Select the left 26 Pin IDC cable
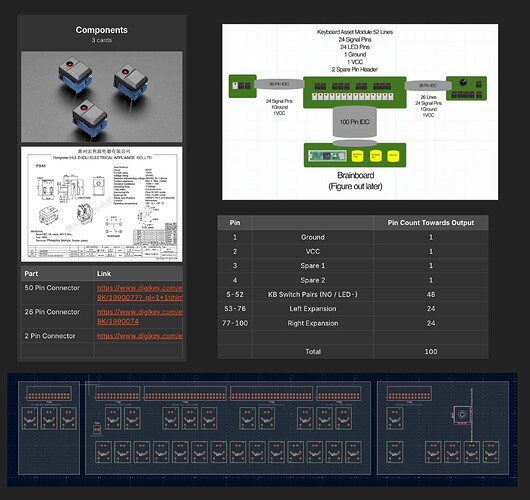 click(x=279, y=84)
